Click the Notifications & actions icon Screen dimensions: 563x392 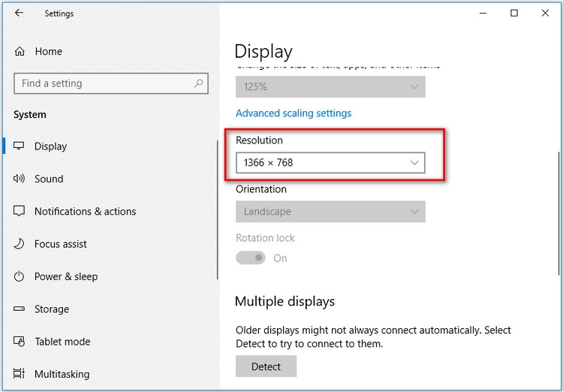20,212
